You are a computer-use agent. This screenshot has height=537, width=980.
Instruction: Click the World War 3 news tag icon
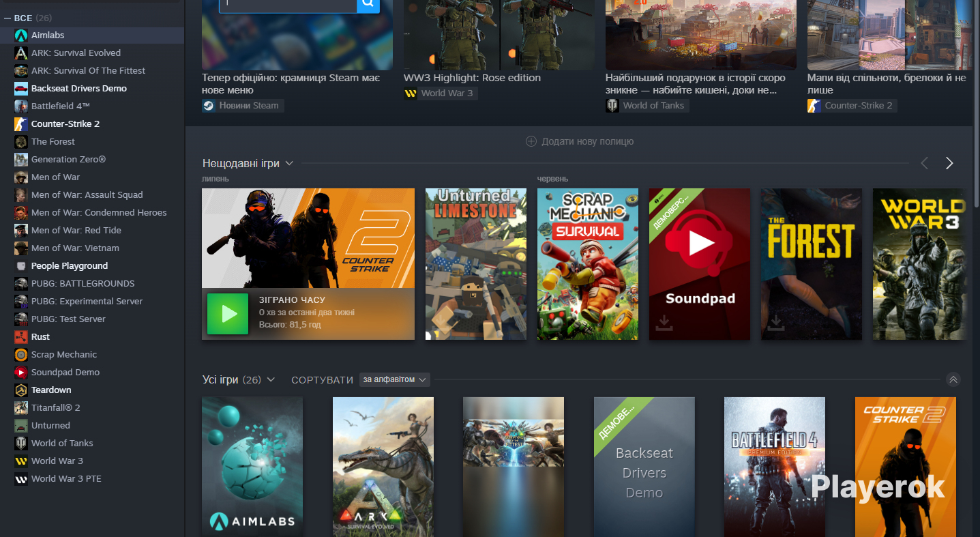[411, 93]
